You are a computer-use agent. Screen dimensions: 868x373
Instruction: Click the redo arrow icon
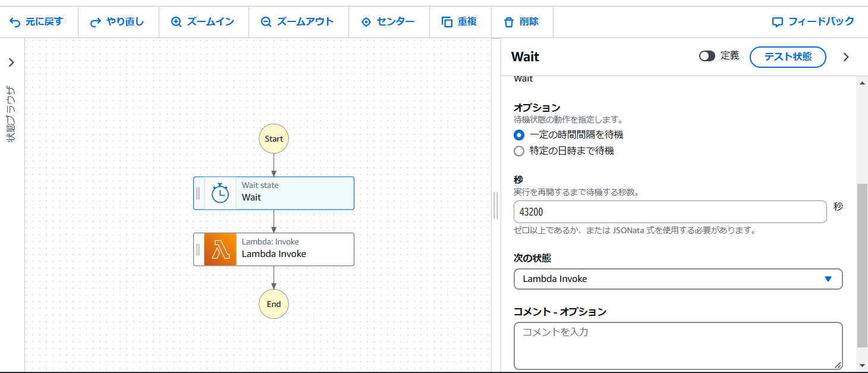coord(95,22)
